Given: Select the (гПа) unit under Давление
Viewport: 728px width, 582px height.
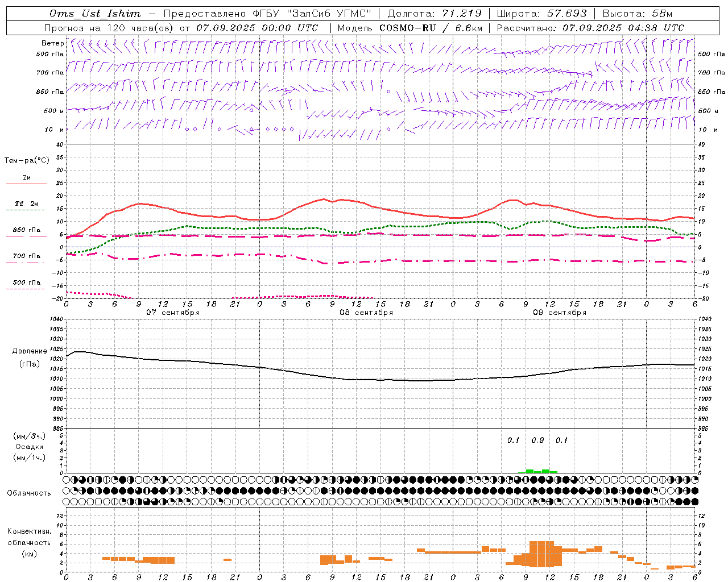Looking at the screenshot, I should click(30, 364).
